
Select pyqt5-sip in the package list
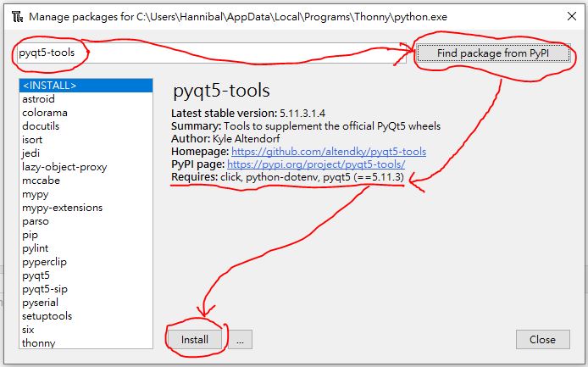86,289
